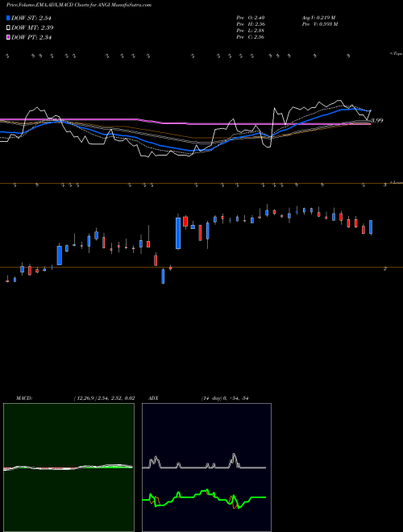Click the tallest blue candlestick in the price chart

tap(178, 233)
